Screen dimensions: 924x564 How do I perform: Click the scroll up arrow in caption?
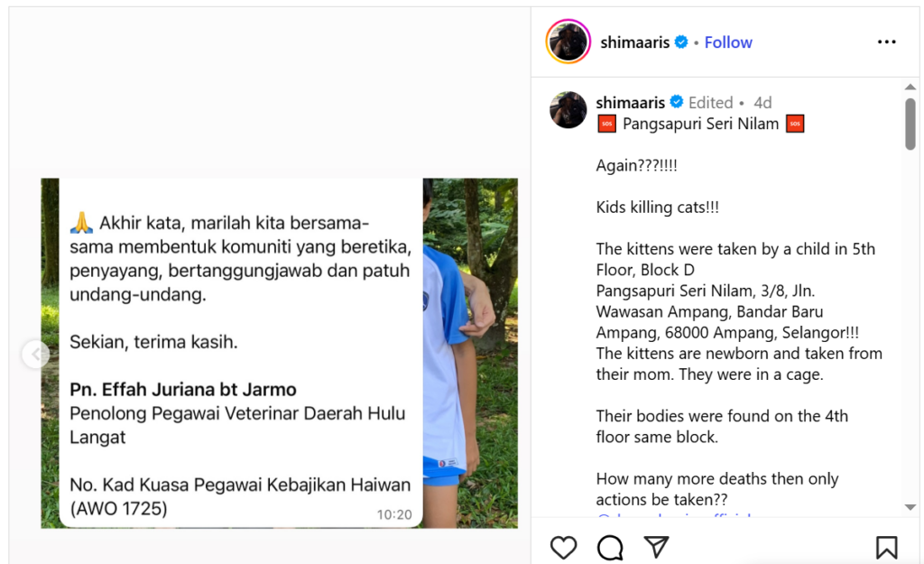(x=910, y=88)
